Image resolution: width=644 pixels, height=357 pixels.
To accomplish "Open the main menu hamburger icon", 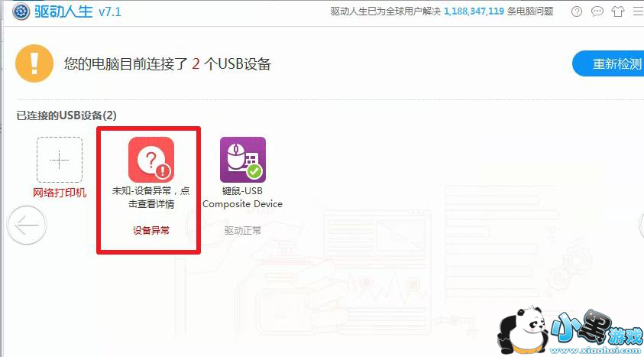I will pos(638,11).
